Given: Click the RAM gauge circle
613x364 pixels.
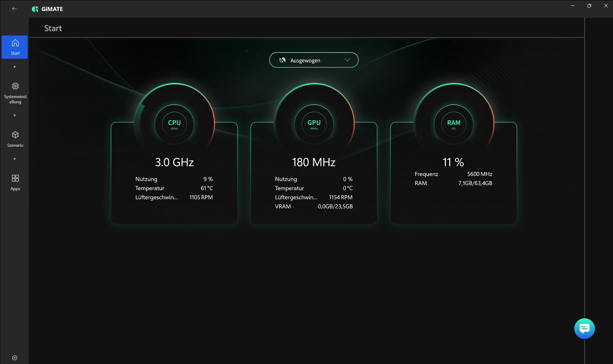Looking at the screenshot, I should click(x=453, y=124).
